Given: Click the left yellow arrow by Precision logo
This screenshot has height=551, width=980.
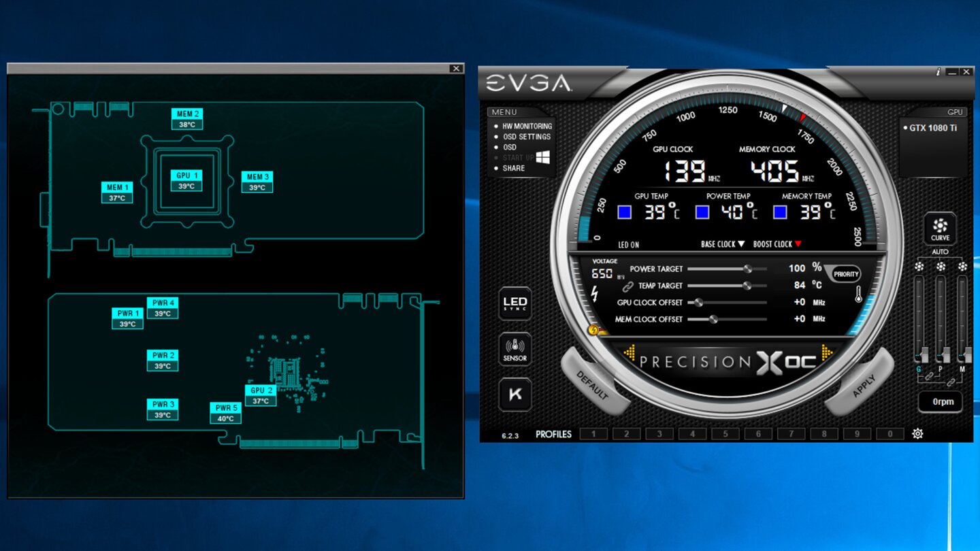Looking at the screenshot, I should coord(630,352).
